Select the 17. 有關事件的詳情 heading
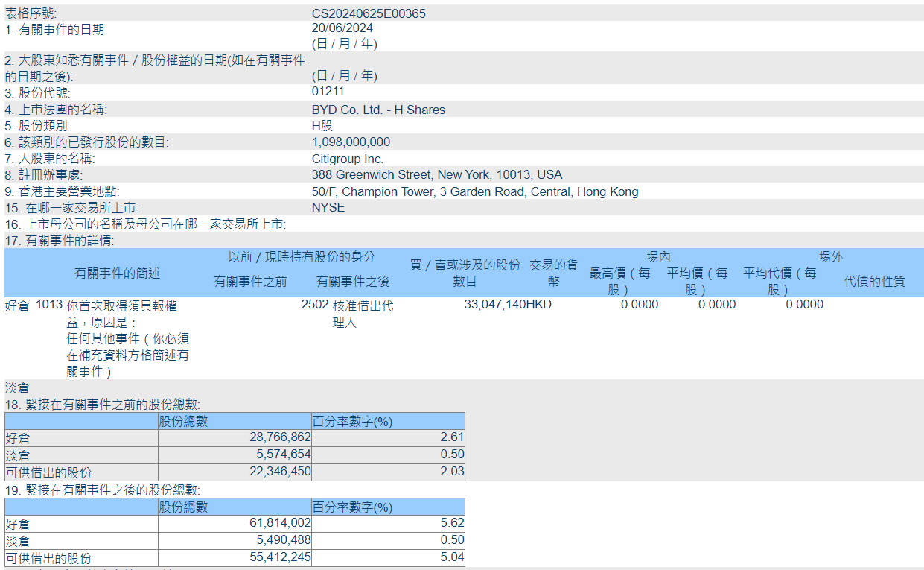Screen dimensions: 924x570 pyautogui.click(x=59, y=241)
